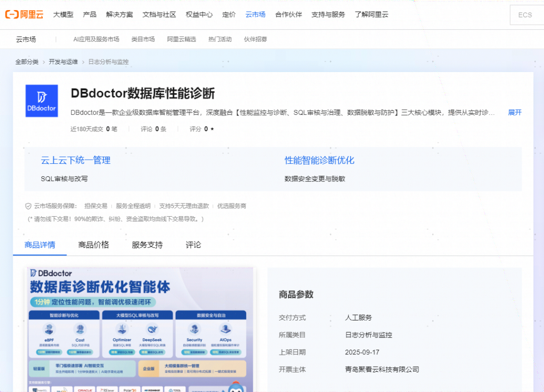Click the 云上云下统一管理 heading
The width and height of the screenshot is (544, 392).
tap(76, 160)
